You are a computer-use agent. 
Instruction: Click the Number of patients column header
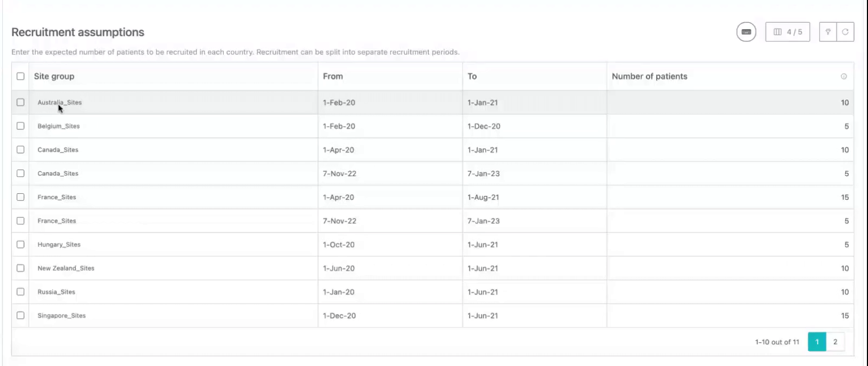point(649,76)
